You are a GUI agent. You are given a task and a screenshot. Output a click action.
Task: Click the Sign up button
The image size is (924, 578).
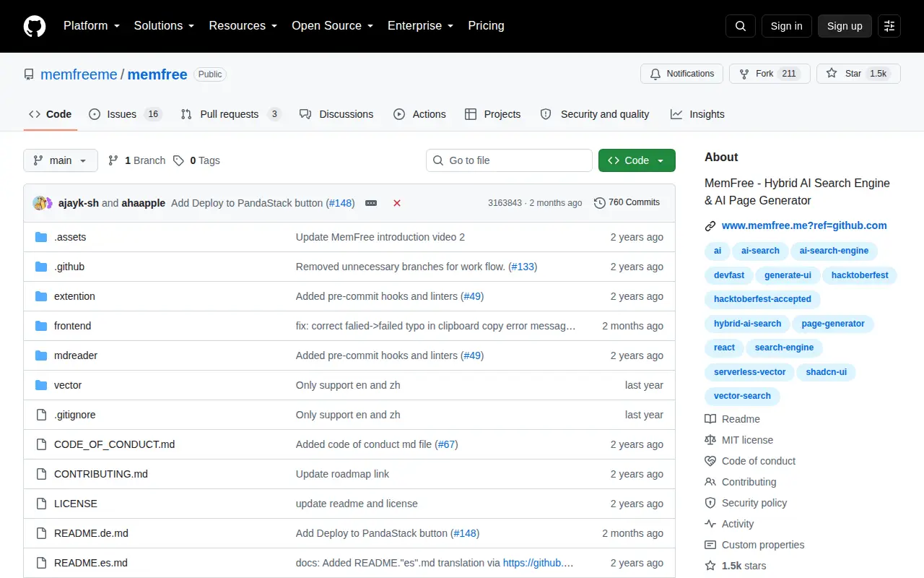(x=845, y=26)
